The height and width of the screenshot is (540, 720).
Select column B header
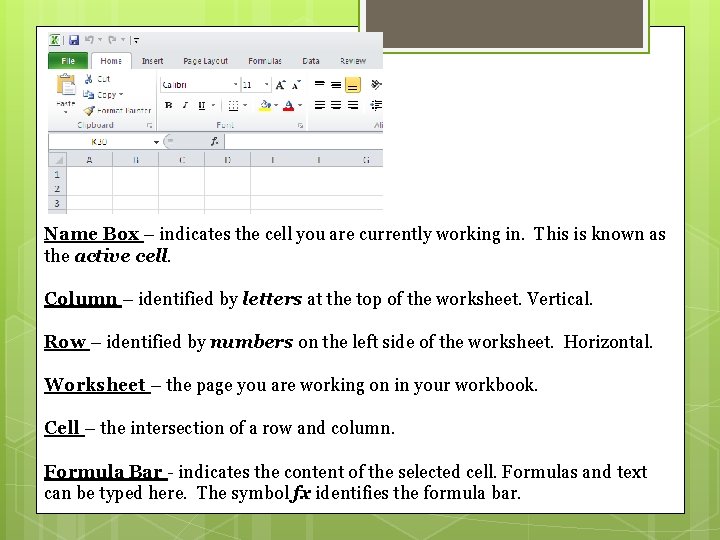tap(135, 160)
